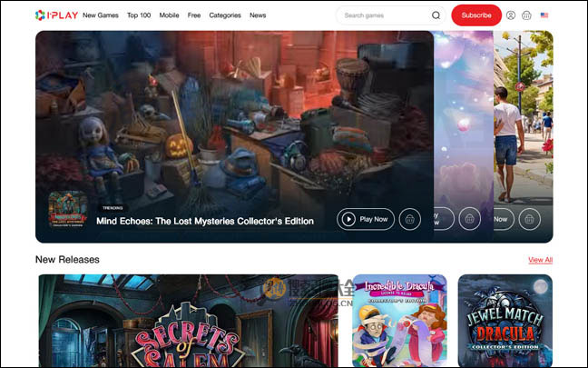Viewport: 588px width, 368px height.
Task: Open the Categories menu
Action: click(225, 15)
